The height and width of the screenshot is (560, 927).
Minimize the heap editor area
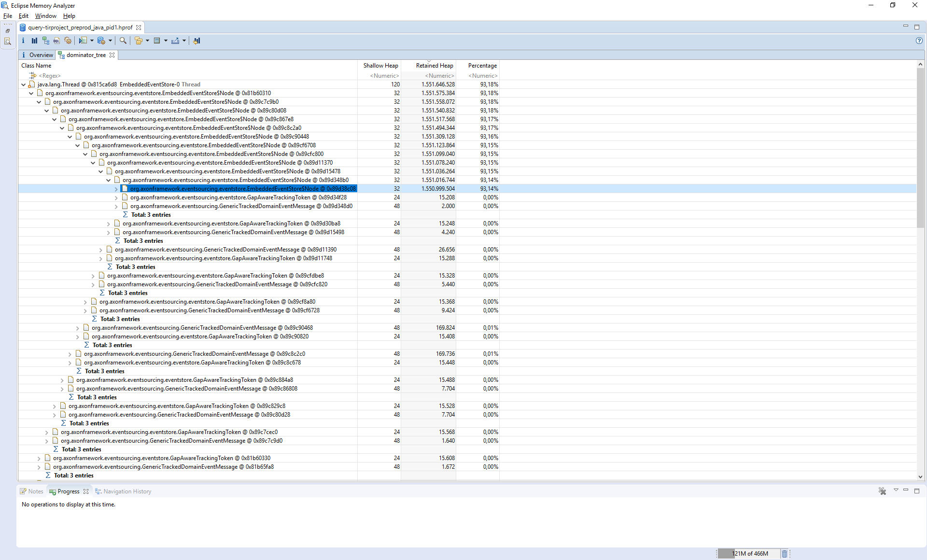905,27
